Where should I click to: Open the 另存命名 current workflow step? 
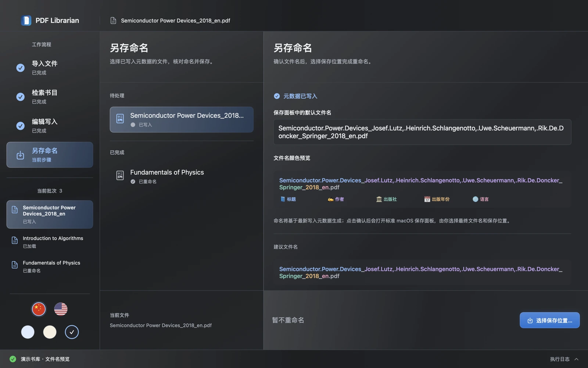tap(50, 155)
